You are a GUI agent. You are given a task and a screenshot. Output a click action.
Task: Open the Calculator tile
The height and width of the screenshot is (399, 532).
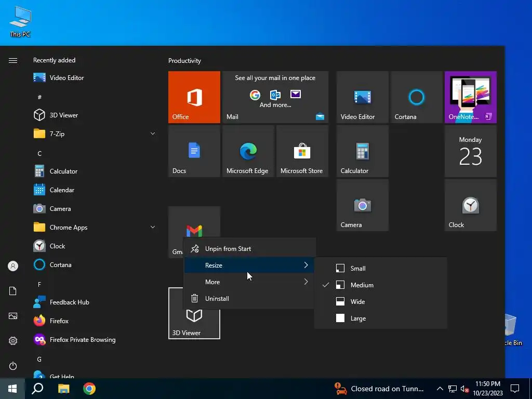pos(362,151)
